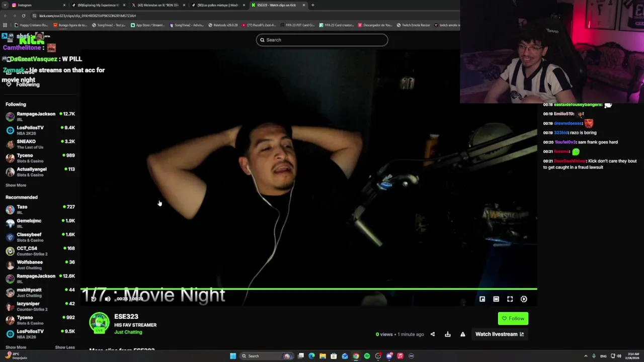Switch to Exploring My Experience tab
This screenshot has height=362, width=644.
(x=98, y=5)
